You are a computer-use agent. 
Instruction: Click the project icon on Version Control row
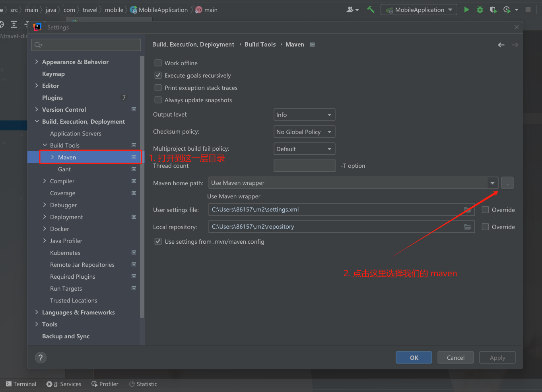[x=134, y=109]
